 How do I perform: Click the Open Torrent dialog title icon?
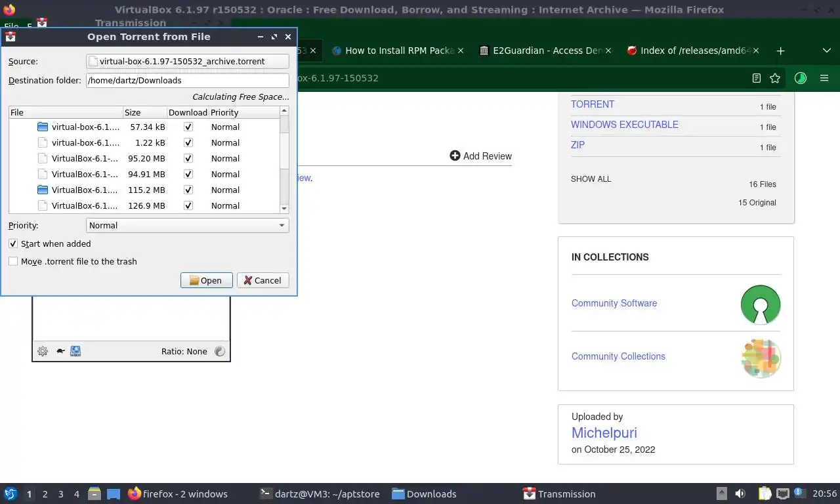tap(10, 37)
